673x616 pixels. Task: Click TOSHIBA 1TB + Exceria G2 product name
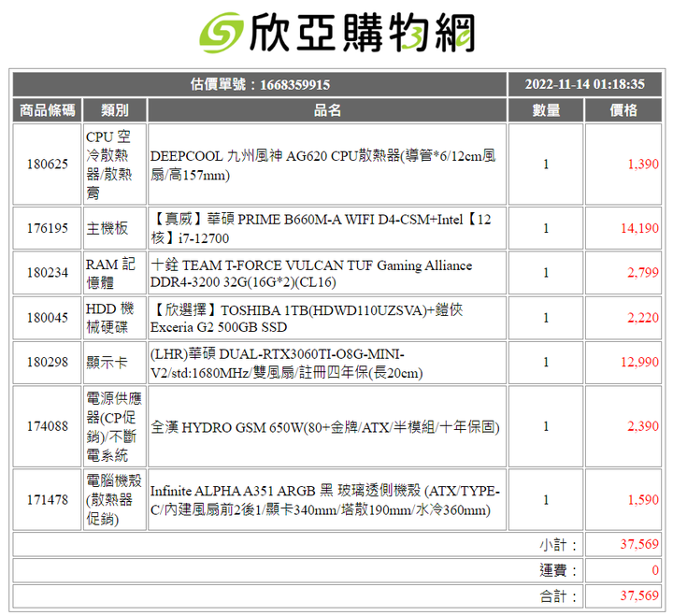[x=307, y=318]
